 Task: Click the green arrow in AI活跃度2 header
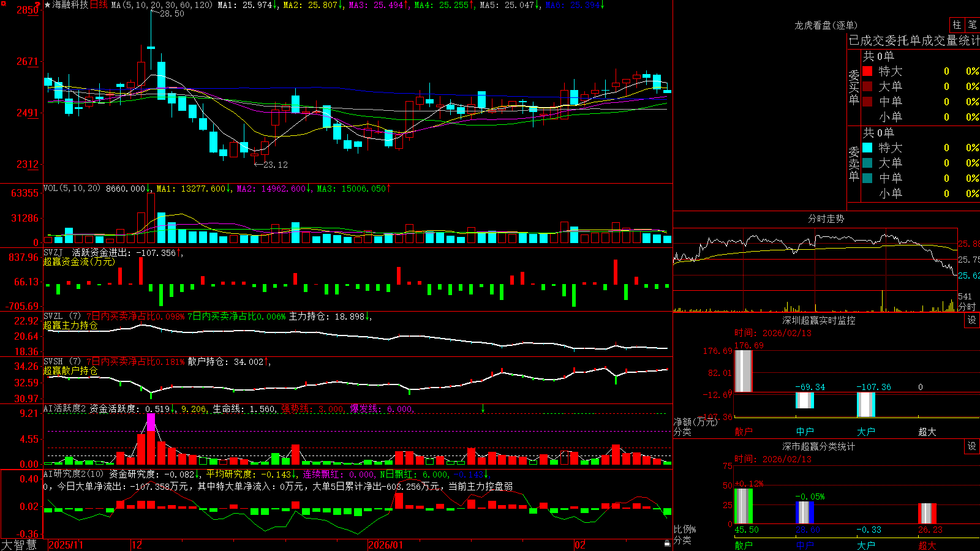tap(483, 408)
